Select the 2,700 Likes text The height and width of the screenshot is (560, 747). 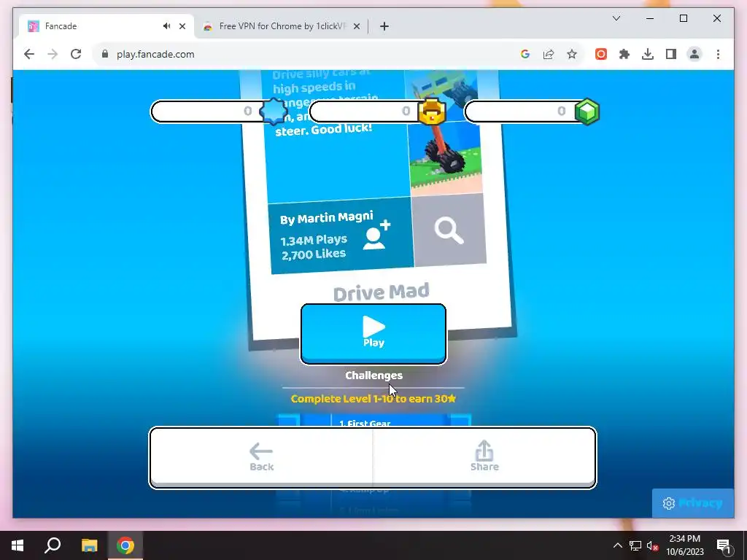click(x=314, y=254)
